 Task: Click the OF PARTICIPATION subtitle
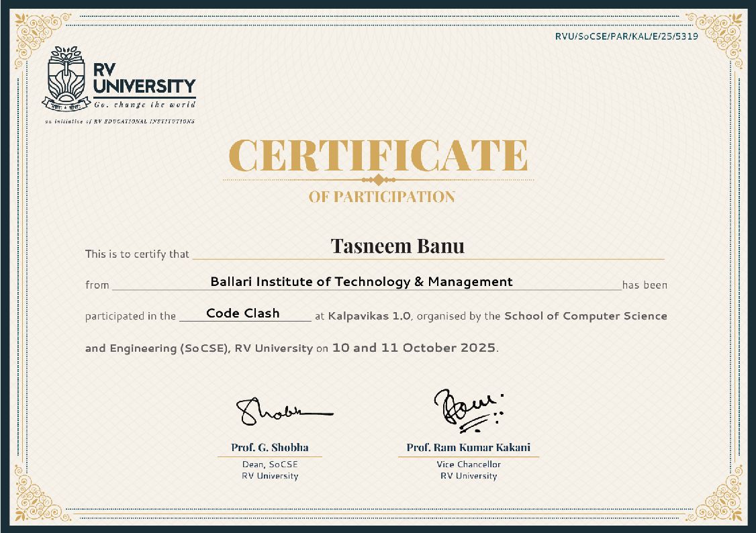click(382, 197)
